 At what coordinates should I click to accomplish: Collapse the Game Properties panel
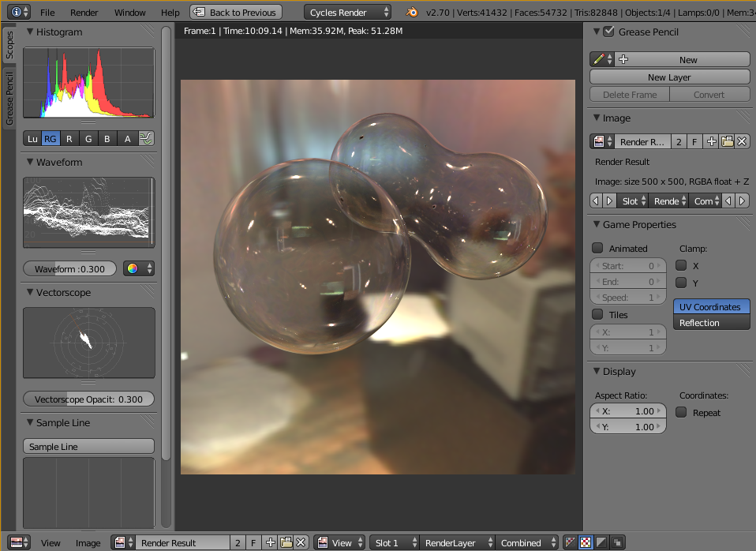click(x=597, y=224)
